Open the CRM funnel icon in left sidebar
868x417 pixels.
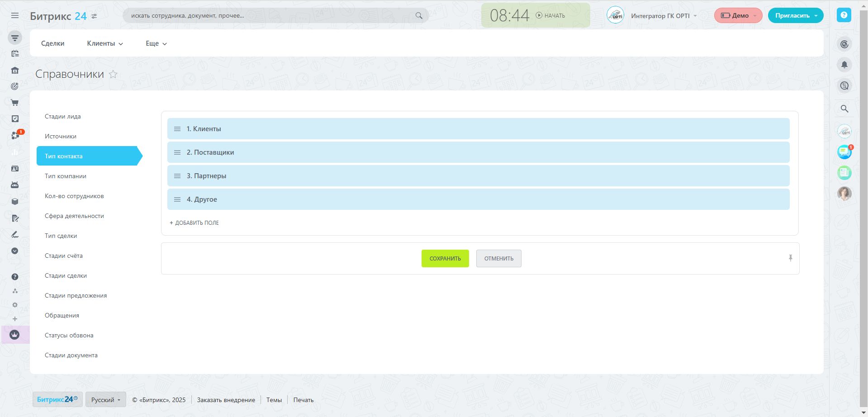pyautogui.click(x=15, y=38)
